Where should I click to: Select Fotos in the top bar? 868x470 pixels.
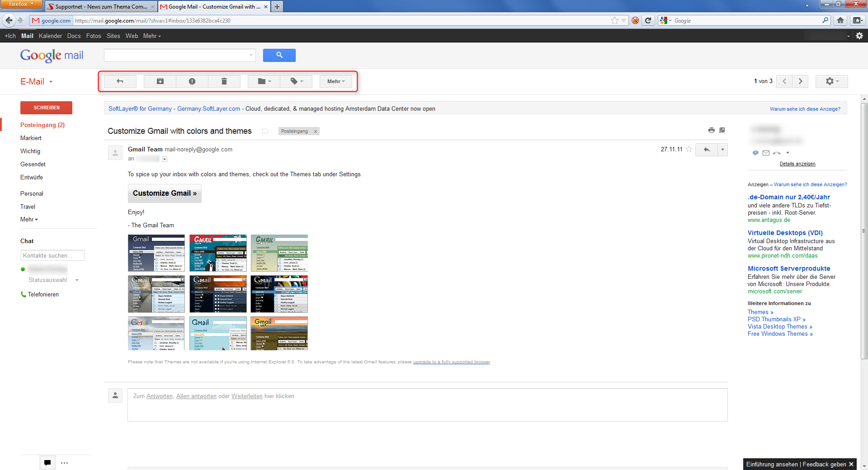(x=94, y=36)
